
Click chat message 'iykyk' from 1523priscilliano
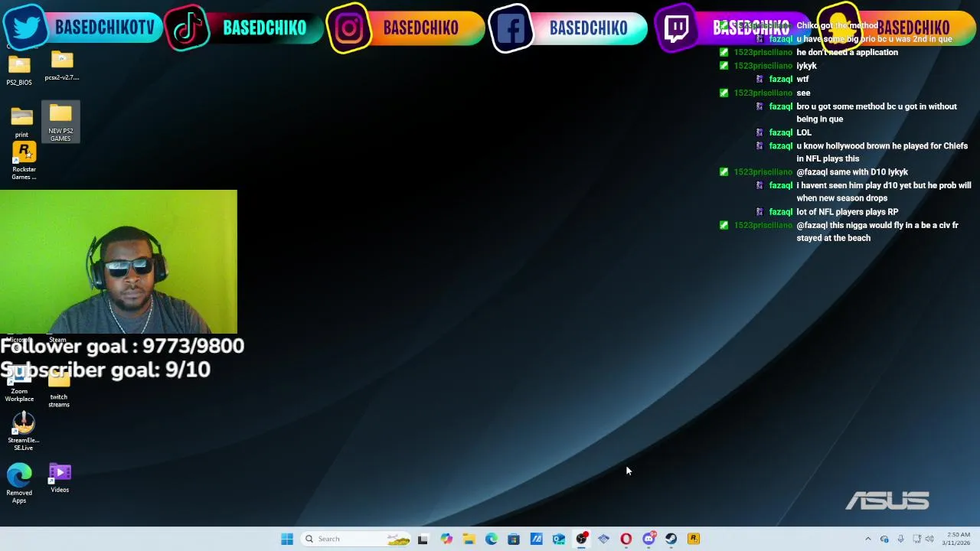(x=806, y=66)
